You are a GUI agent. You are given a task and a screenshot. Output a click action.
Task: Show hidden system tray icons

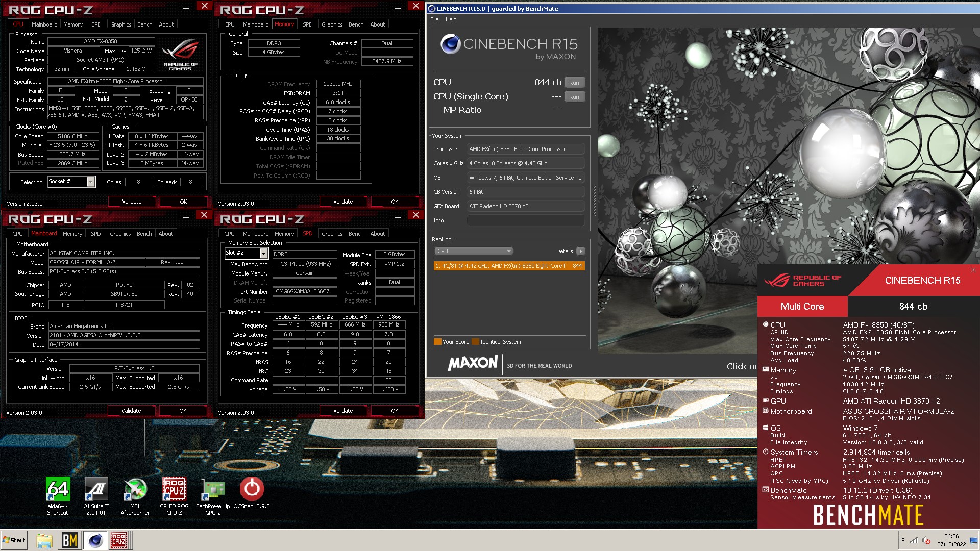click(x=903, y=540)
